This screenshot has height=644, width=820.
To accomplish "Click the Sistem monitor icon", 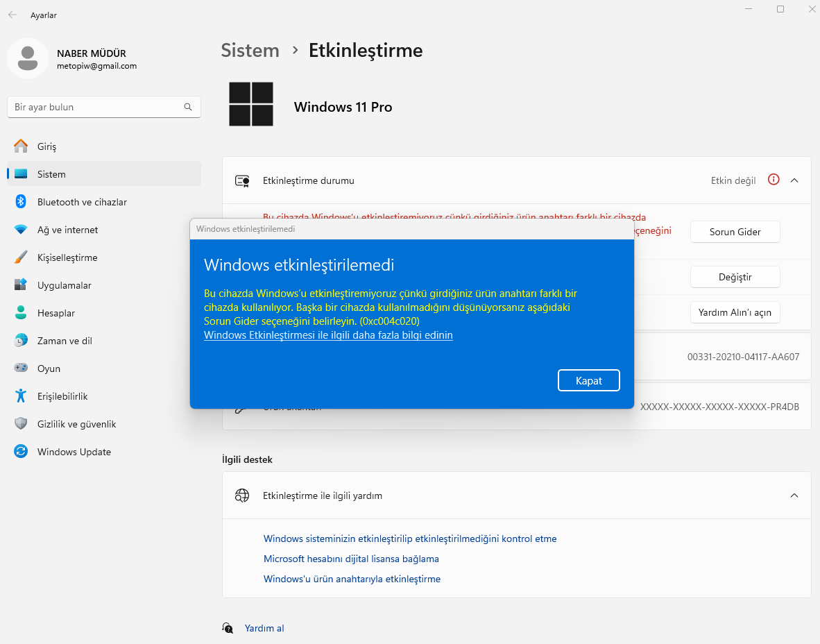I will pos(21,173).
